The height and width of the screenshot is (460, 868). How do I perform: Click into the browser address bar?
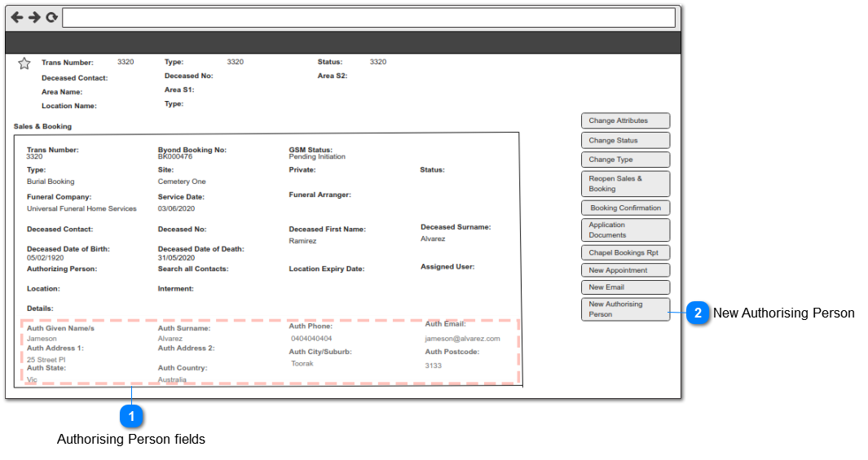(x=368, y=18)
